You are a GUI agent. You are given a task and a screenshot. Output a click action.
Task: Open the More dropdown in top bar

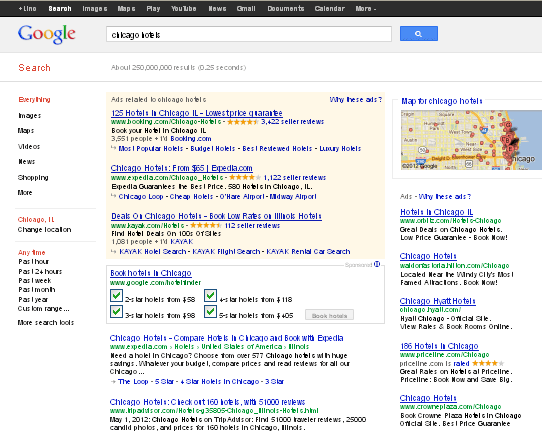[366, 9]
